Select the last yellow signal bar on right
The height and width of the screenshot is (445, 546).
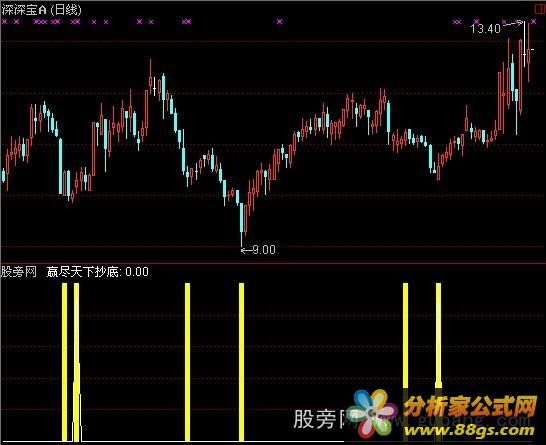click(x=438, y=362)
